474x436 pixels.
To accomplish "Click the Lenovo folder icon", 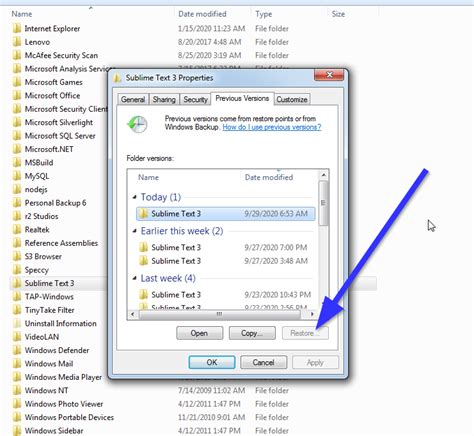I will tap(17, 42).
